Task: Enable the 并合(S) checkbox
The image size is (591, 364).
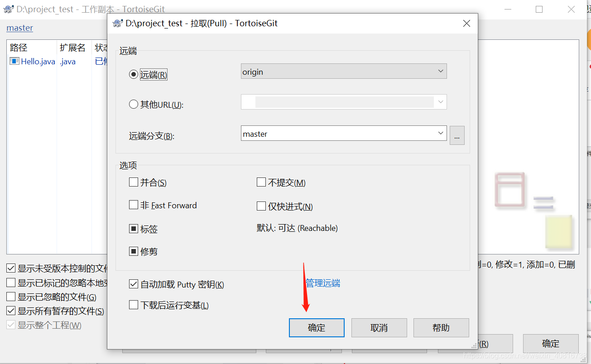Action: click(133, 182)
